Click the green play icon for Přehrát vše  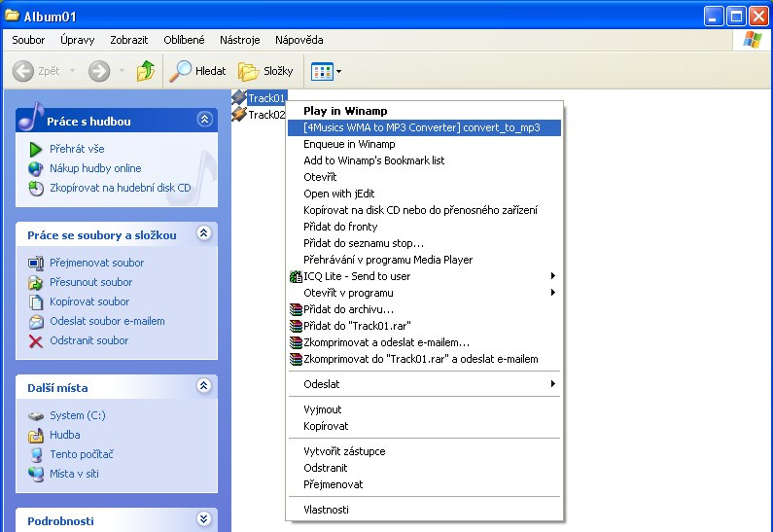[36, 149]
